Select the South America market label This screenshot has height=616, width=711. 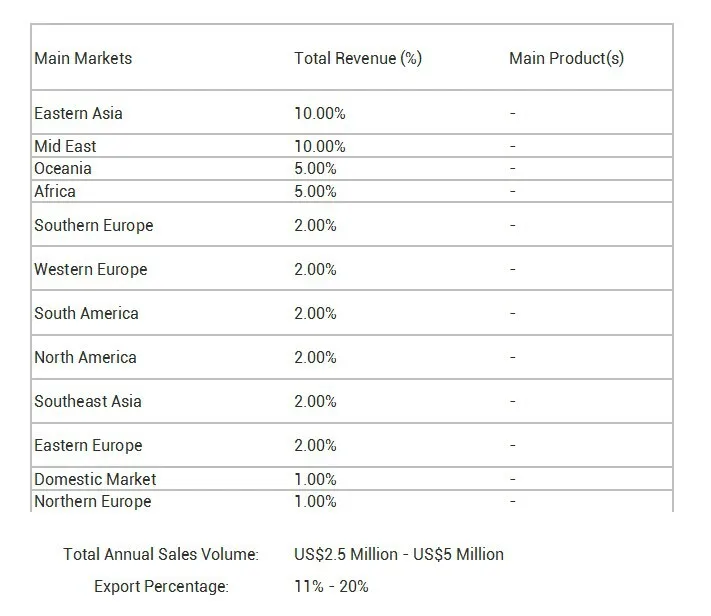tap(86, 313)
